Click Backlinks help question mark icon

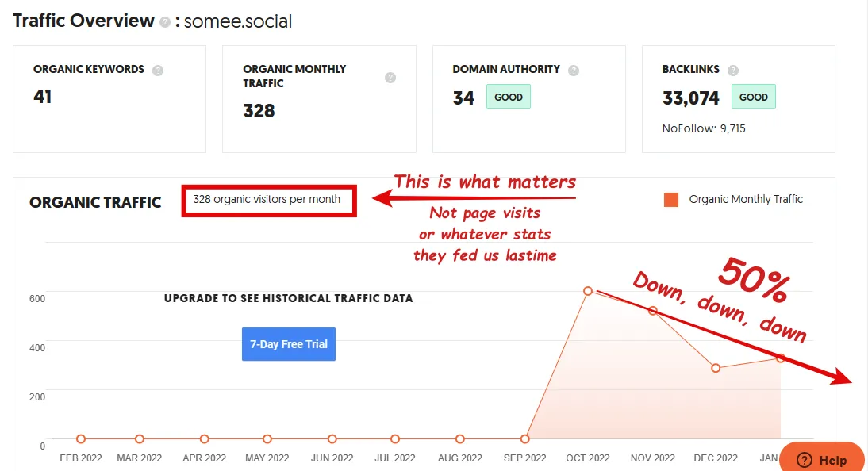point(733,70)
